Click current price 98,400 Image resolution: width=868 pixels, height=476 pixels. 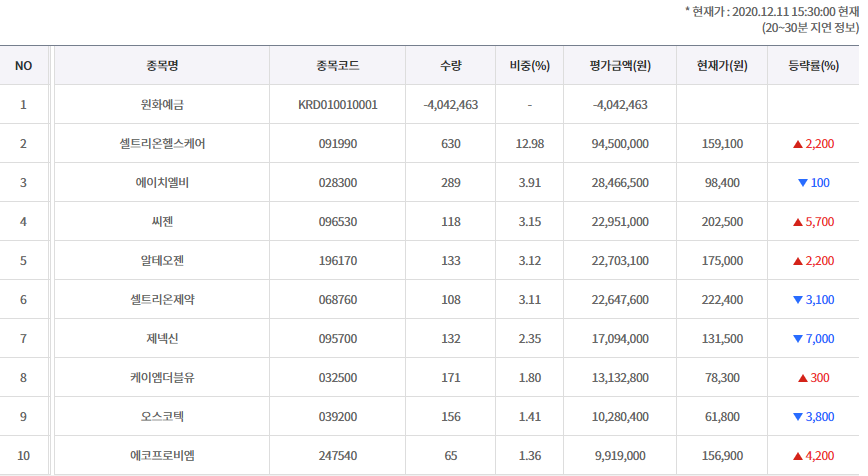pos(722,183)
